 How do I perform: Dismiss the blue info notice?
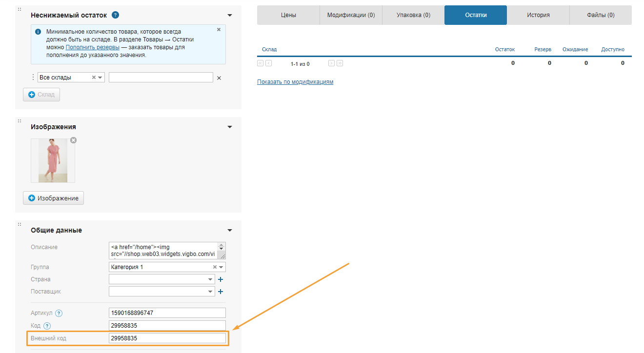tap(219, 30)
